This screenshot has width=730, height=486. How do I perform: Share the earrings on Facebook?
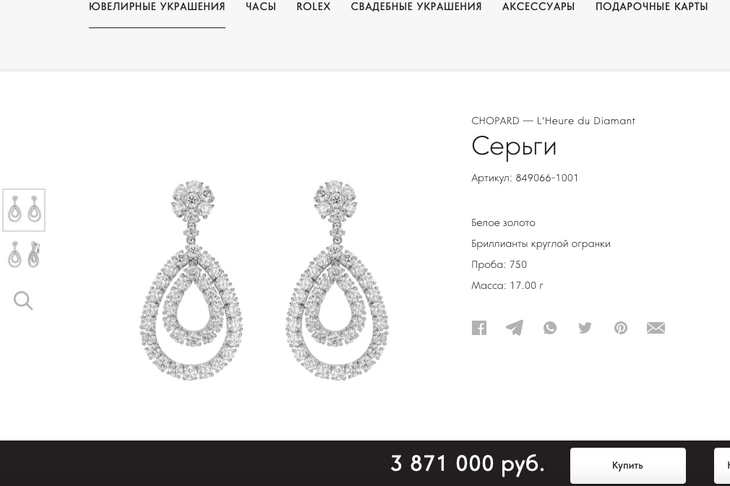479,328
